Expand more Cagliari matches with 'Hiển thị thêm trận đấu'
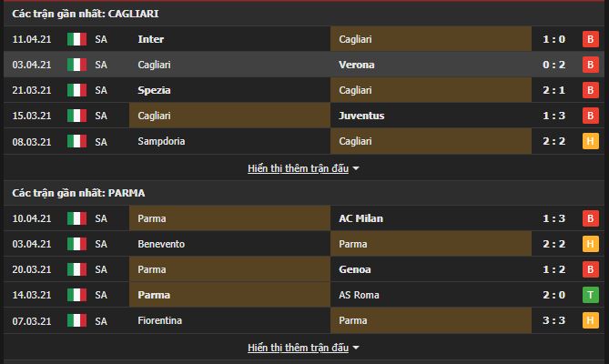 pos(298,169)
